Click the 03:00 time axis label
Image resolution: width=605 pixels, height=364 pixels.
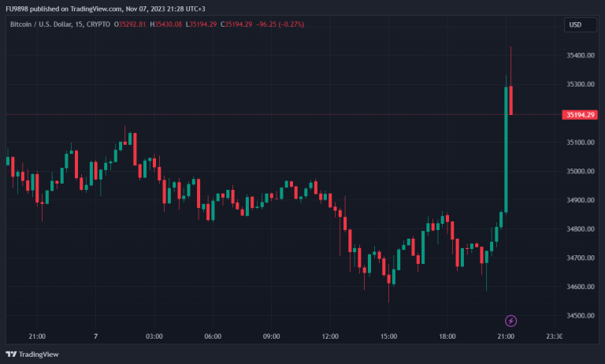(154, 336)
